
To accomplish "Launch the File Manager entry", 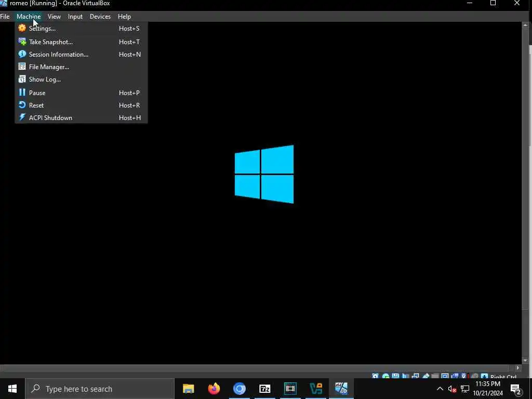I will [x=81, y=67].
